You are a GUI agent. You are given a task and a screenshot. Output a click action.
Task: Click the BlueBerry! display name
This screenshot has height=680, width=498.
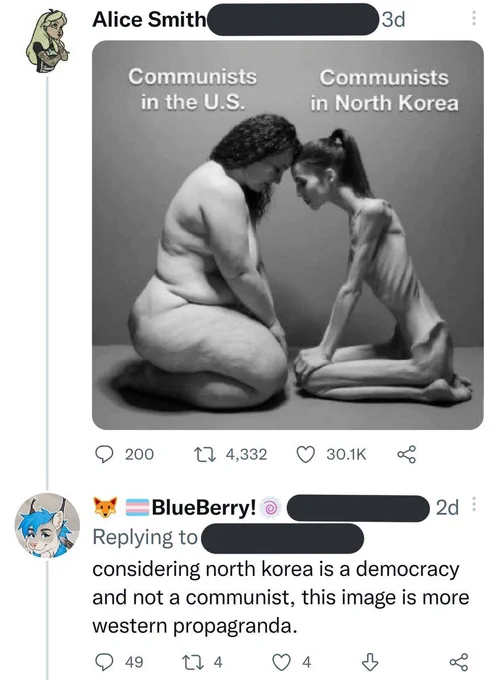[x=203, y=507]
